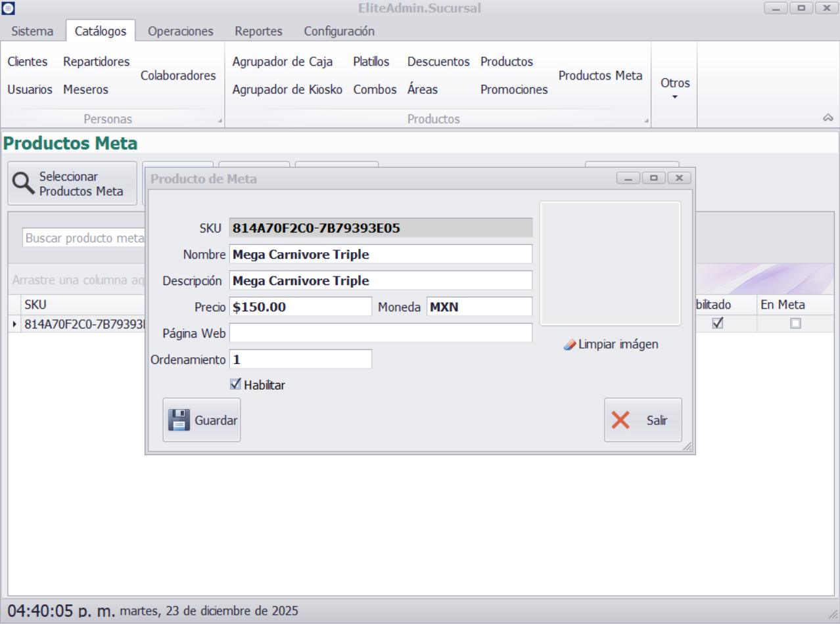
Task: Click the Página Web input field
Action: 381,333
